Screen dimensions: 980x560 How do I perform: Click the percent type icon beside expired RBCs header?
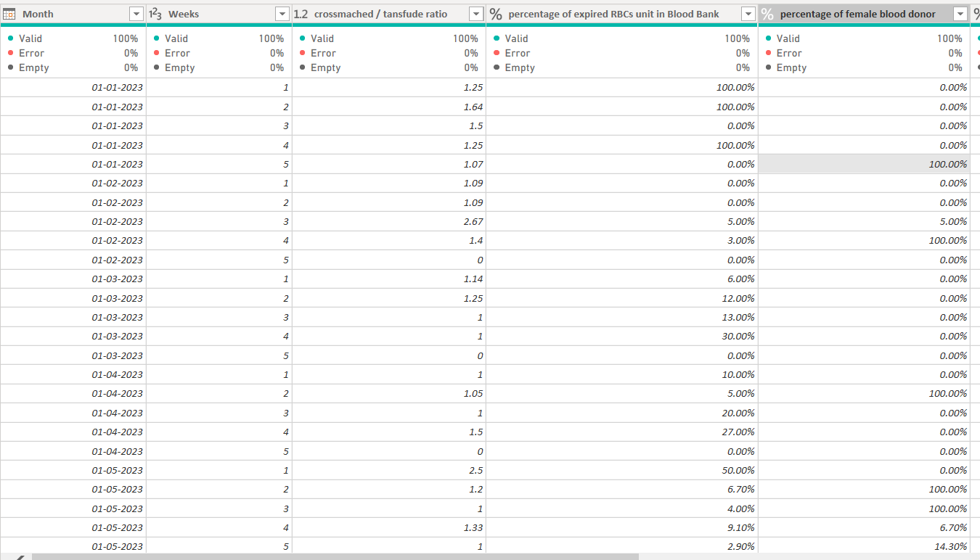pyautogui.click(x=496, y=14)
